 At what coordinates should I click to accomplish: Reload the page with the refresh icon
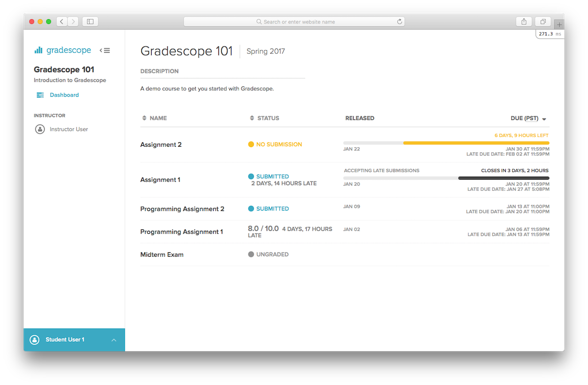[400, 22]
